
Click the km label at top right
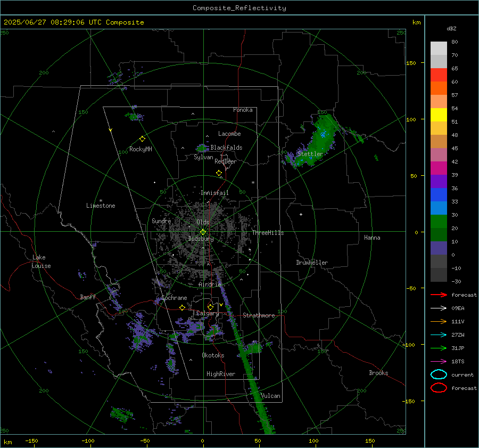pos(416,22)
